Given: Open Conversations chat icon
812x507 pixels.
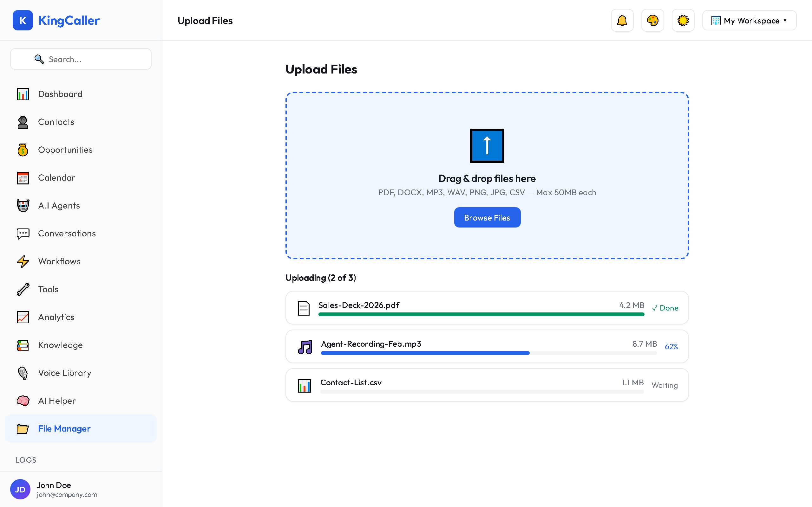Looking at the screenshot, I should (23, 234).
